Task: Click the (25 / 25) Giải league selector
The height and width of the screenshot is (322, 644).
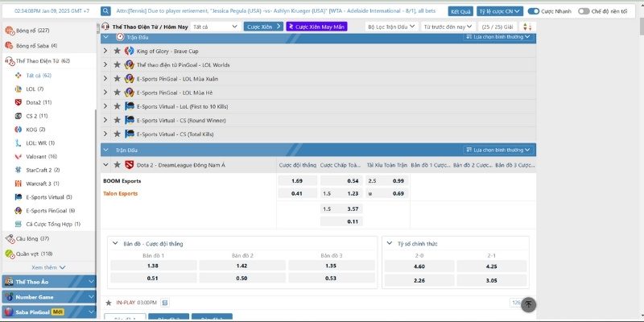Action: [497, 27]
